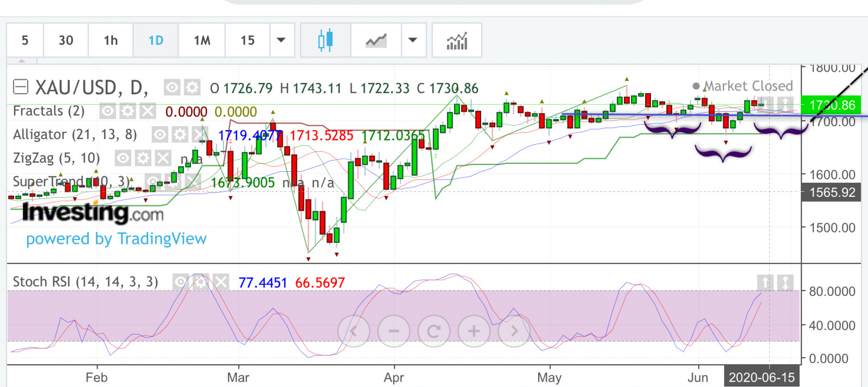The image size is (868, 387).
Task: Click the Fractals (2) label
Action: coord(49,111)
